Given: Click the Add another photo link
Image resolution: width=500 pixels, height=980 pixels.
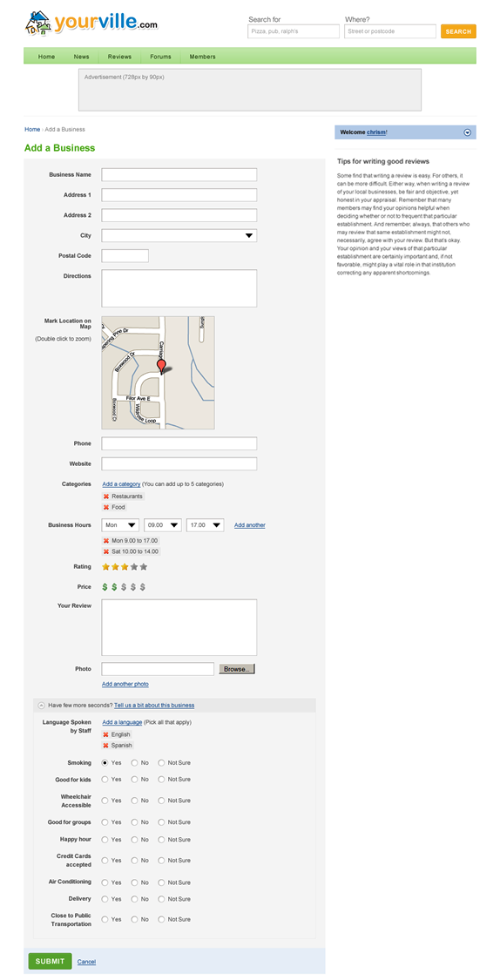Looking at the screenshot, I should [125, 685].
